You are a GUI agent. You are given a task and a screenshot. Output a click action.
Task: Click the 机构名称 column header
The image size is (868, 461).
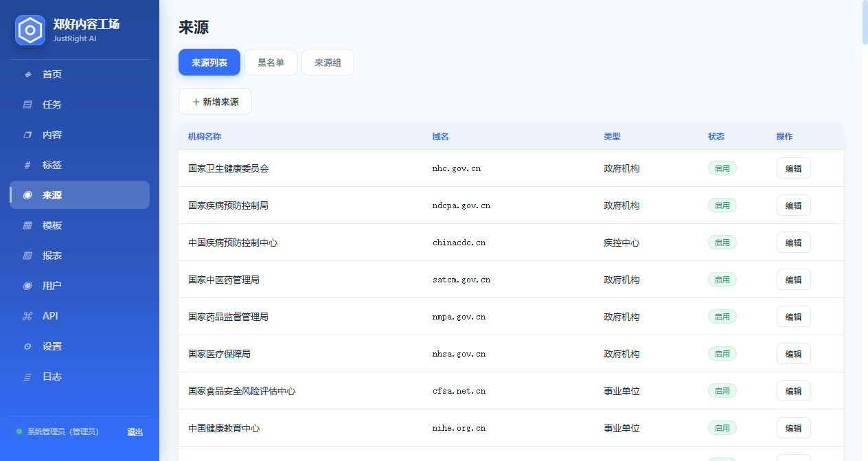(x=205, y=137)
